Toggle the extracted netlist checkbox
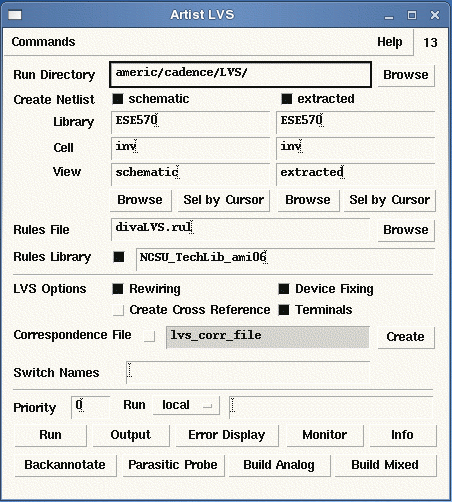The image size is (452, 502). click(286, 99)
